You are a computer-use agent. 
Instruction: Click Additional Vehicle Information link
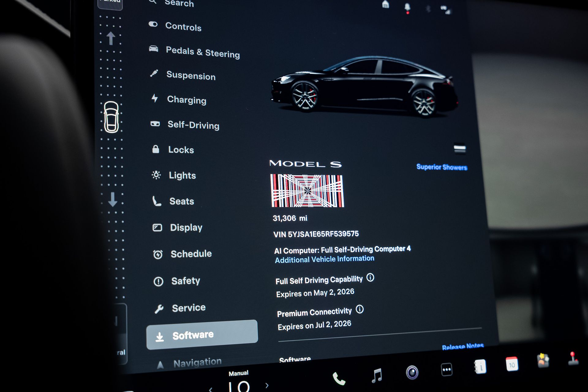(324, 259)
